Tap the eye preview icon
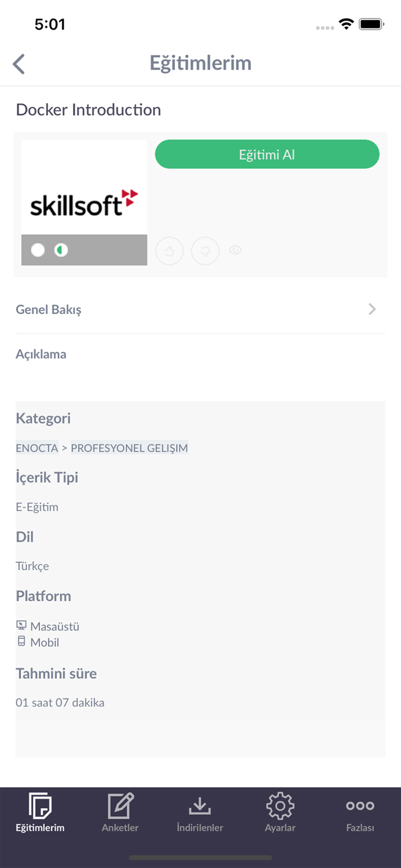This screenshot has width=401, height=868. 236,250
